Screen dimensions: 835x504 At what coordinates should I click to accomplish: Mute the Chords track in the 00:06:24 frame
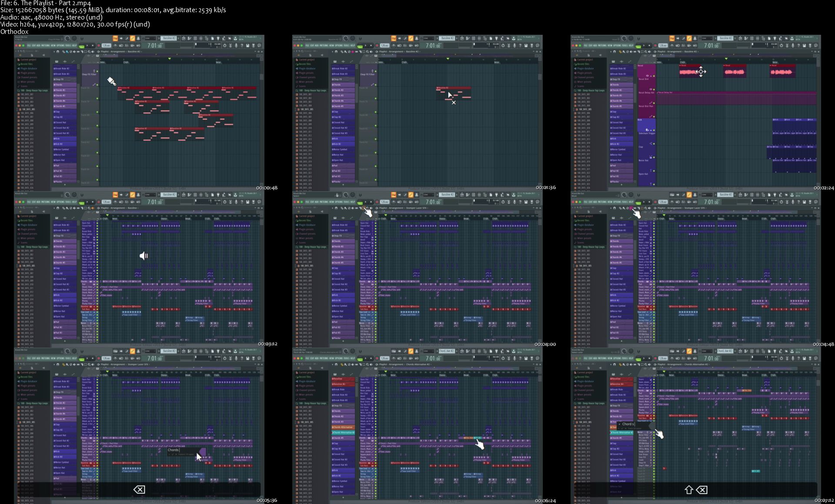376,438
